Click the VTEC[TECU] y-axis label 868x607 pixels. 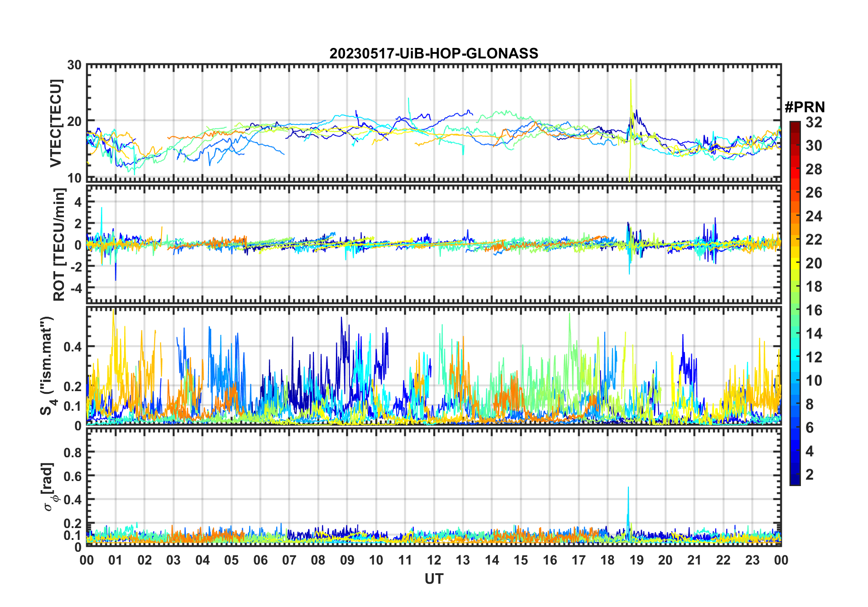coord(56,123)
